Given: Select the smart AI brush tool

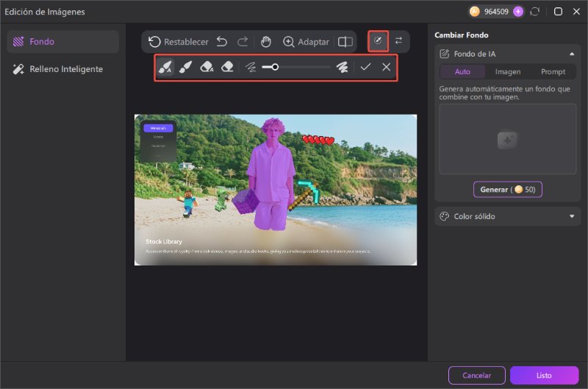Looking at the screenshot, I should (165, 67).
